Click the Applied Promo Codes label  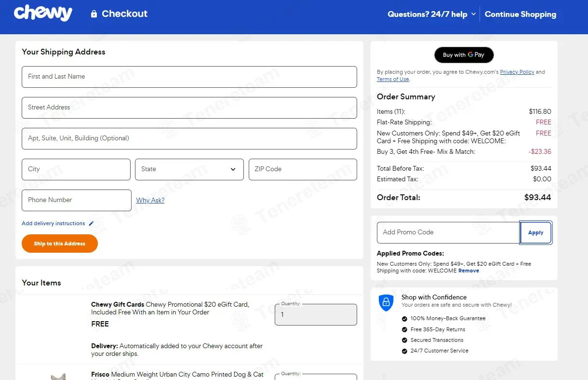(x=410, y=253)
